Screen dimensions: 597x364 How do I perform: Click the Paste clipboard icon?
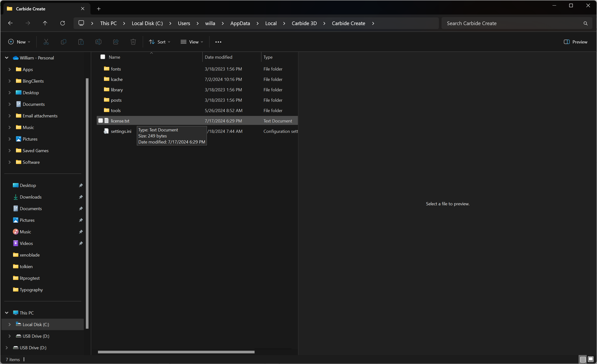(81, 42)
